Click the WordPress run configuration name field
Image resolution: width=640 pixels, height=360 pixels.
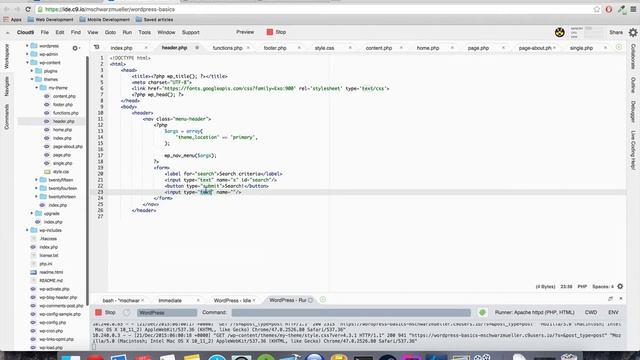pos(167,312)
